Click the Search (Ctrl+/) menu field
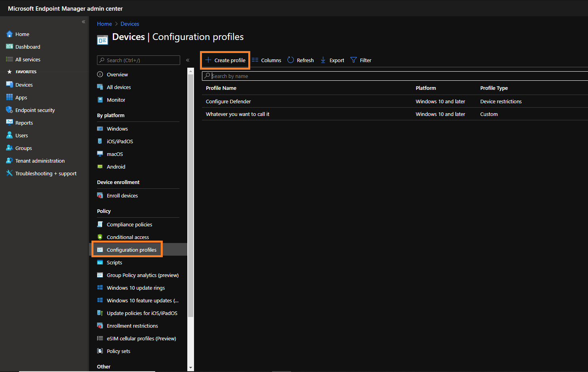 (x=139, y=60)
